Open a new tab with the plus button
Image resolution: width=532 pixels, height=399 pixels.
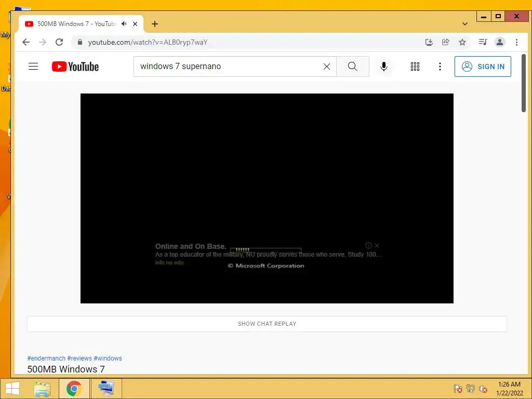155,24
